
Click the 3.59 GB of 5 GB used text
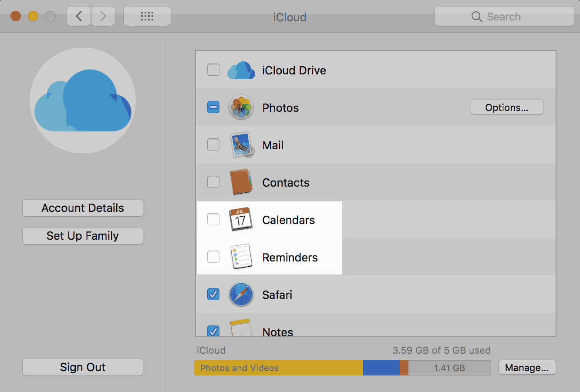click(442, 350)
